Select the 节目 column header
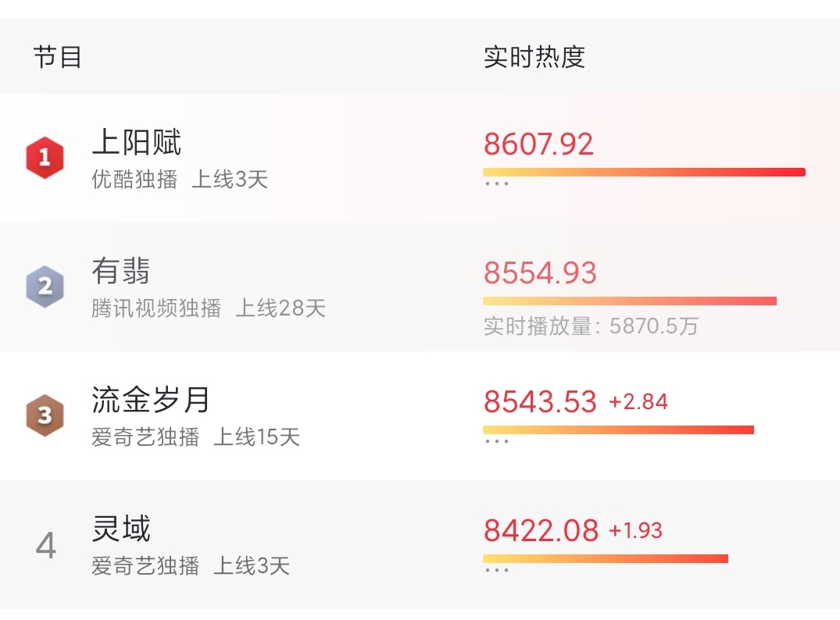 coord(57,57)
